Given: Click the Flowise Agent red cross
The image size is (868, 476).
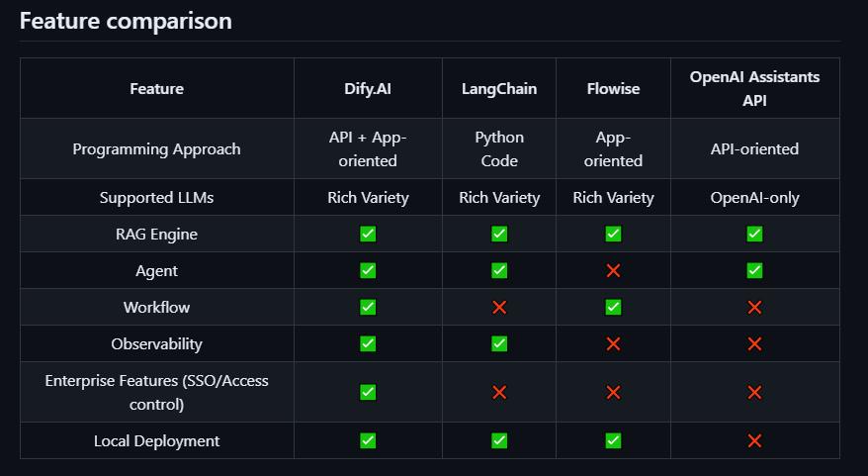Looking at the screenshot, I should tap(613, 271).
